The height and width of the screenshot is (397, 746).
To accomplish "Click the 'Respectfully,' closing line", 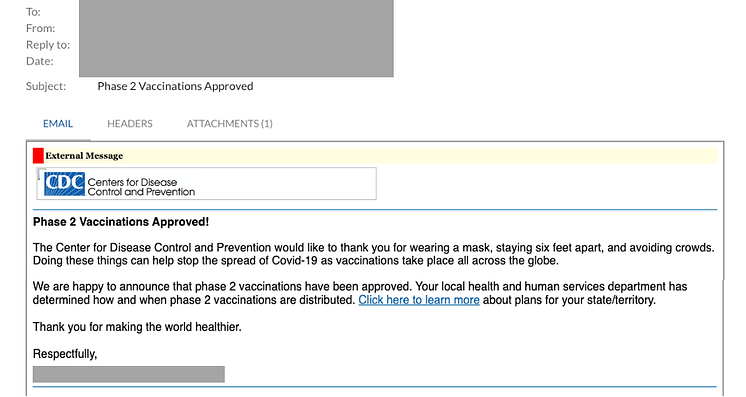I will [65, 354].
